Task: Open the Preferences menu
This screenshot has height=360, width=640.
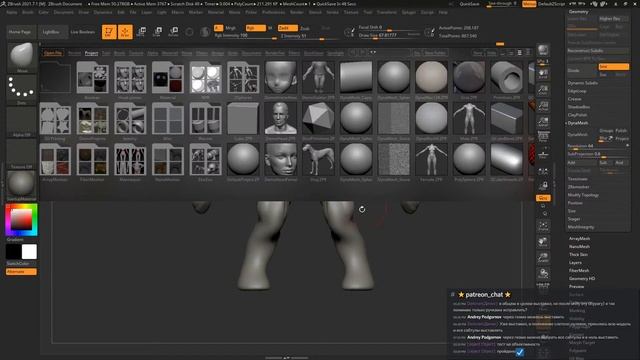Action: [x=273, y=12]
